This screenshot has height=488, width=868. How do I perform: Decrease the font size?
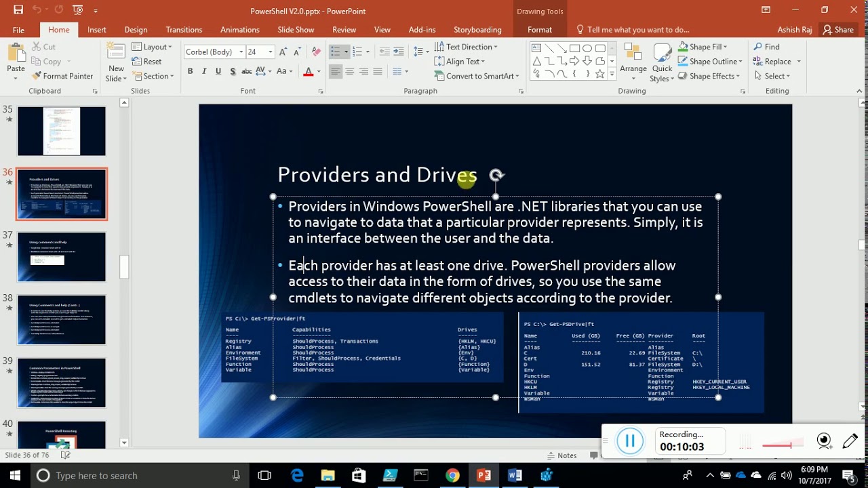298,52
